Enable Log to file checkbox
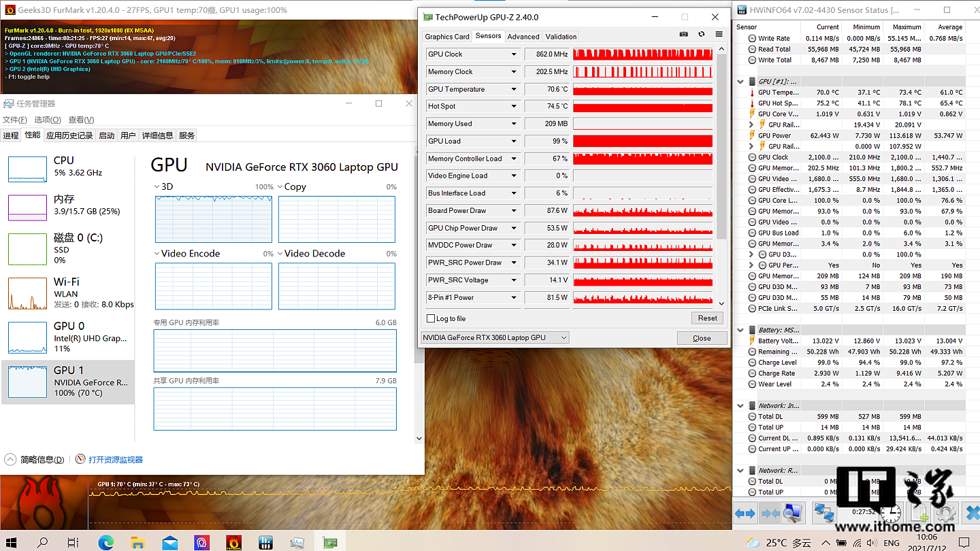This screenshot has height=551, width=980. [430, 318]
